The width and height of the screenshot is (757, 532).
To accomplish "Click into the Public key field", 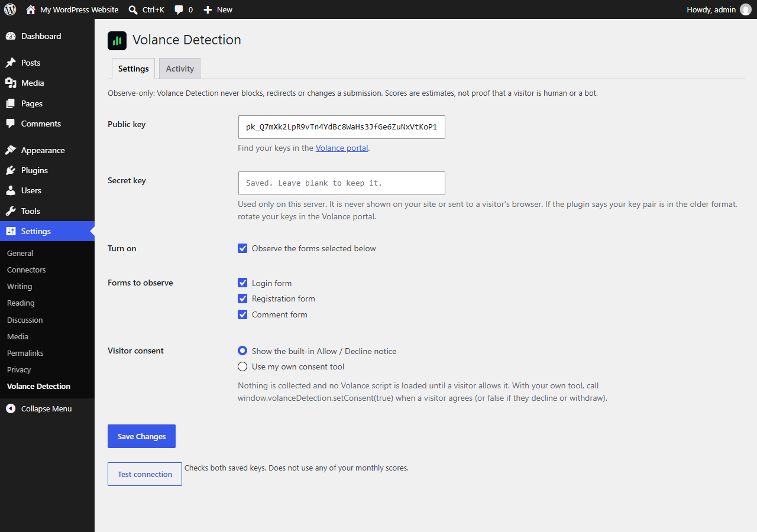I will pyautogui.click(x=341, y=127).
